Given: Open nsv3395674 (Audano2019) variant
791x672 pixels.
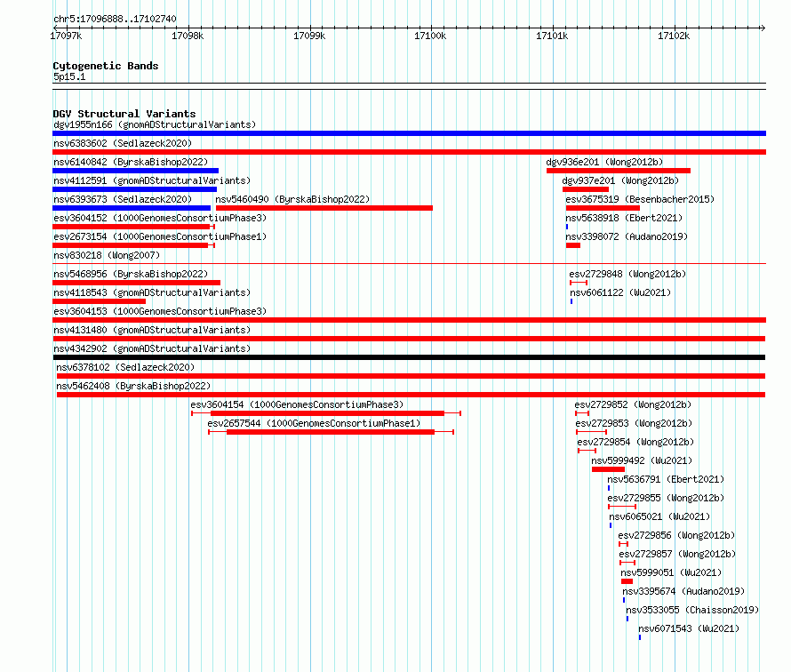Looking at the screenshot, I should 683,591.
